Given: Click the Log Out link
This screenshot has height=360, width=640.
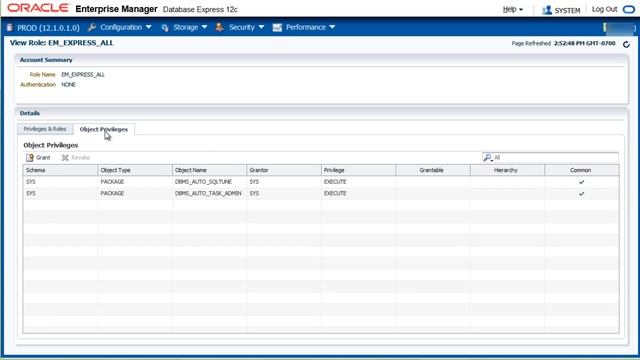Looking at the screenshot, I should point(604,9).
